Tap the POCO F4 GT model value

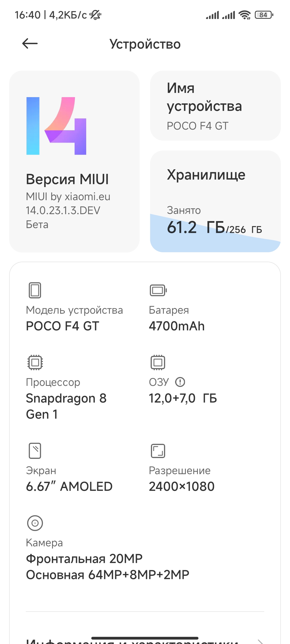point(63,326)
